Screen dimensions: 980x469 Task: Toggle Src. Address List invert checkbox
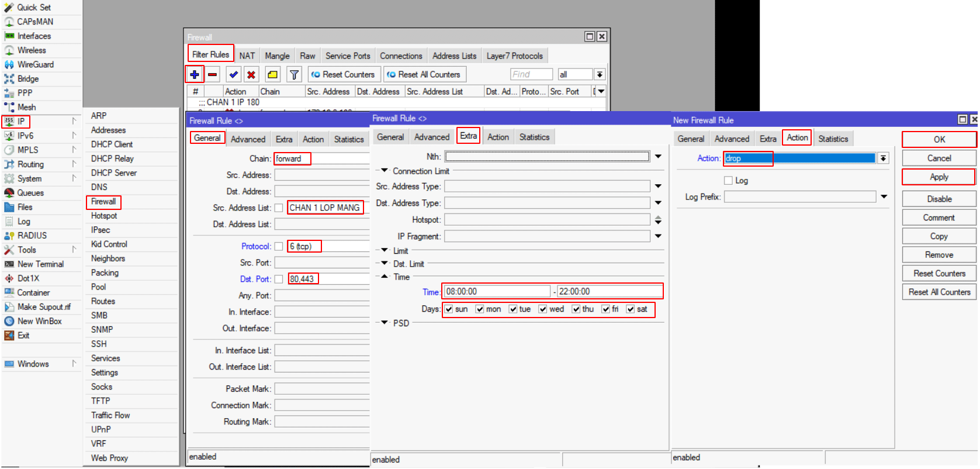coord(279,208)
